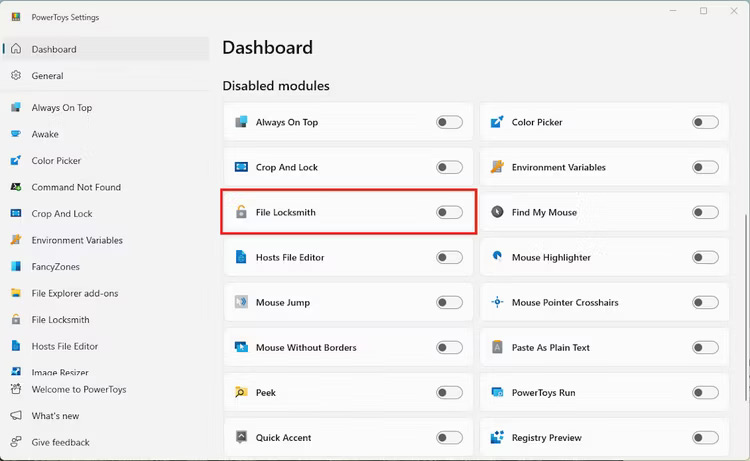Click the Image Resizer sidebar item
Viewport: 750px width, 461px height.
pyautogui.click(x=60, y=372)
